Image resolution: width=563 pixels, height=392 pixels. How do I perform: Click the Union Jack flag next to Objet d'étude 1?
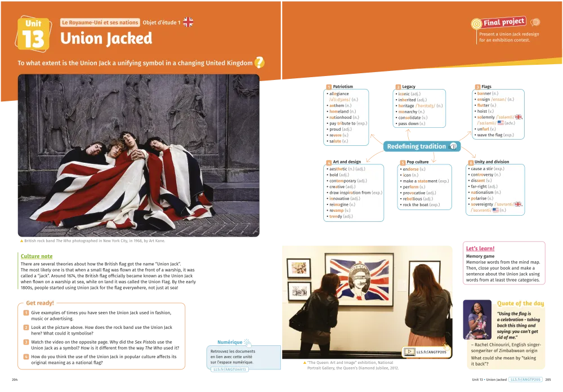pyautogui.click(x=188, y=23)
